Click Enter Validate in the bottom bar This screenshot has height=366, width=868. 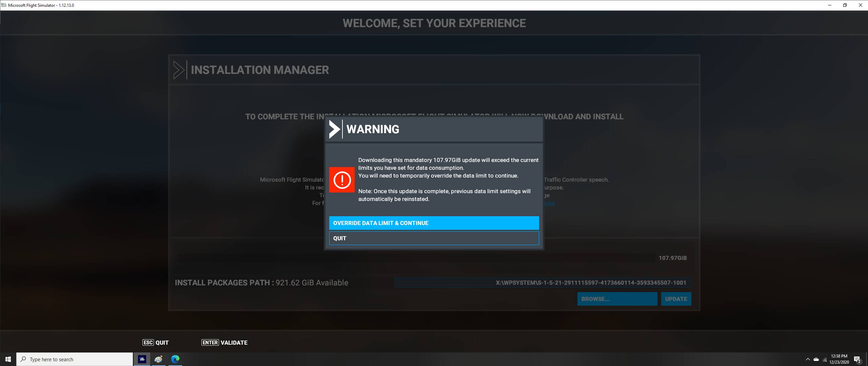tap(224, 343)
